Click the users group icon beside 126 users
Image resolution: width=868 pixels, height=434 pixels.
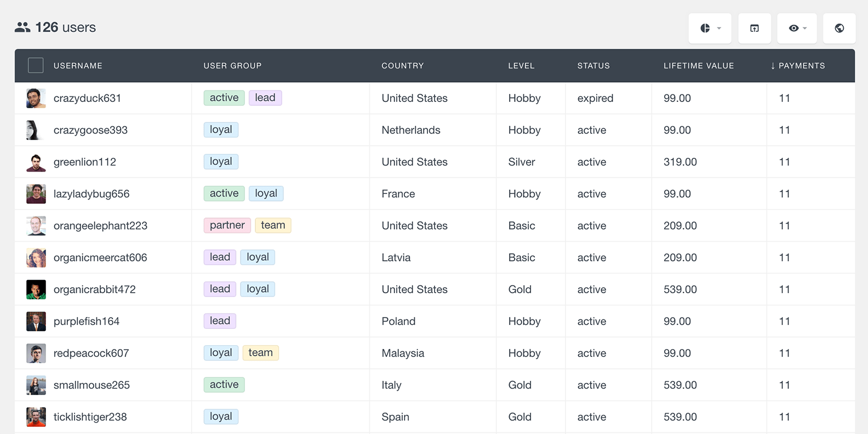(x=22, y=27)
